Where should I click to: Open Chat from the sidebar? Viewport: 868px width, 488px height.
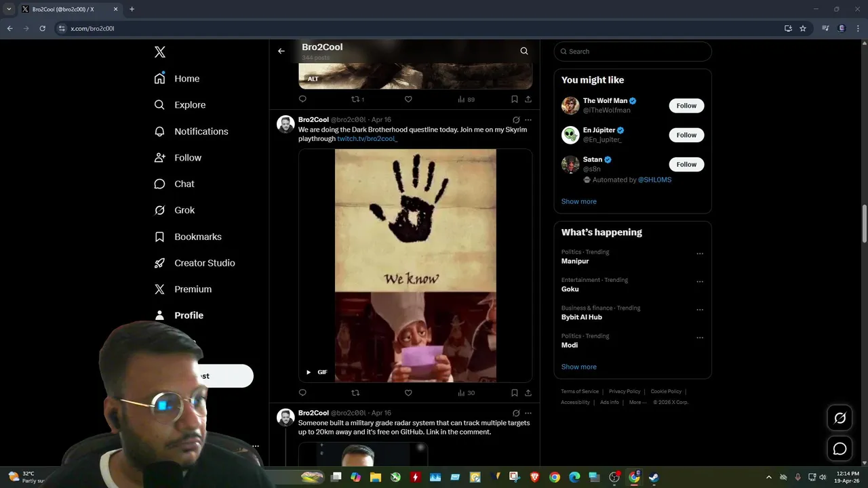tap(174, 184)
